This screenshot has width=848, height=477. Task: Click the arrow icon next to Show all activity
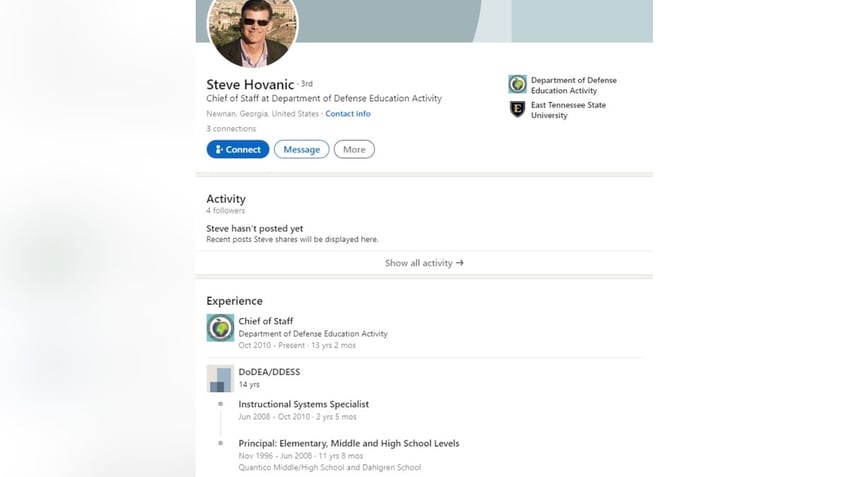coord(460,263)
